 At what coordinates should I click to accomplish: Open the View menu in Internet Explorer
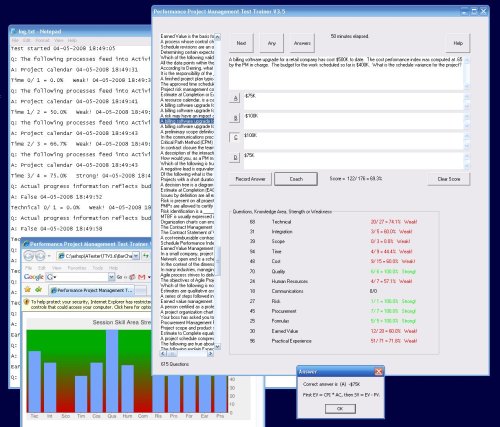[56, 268]
